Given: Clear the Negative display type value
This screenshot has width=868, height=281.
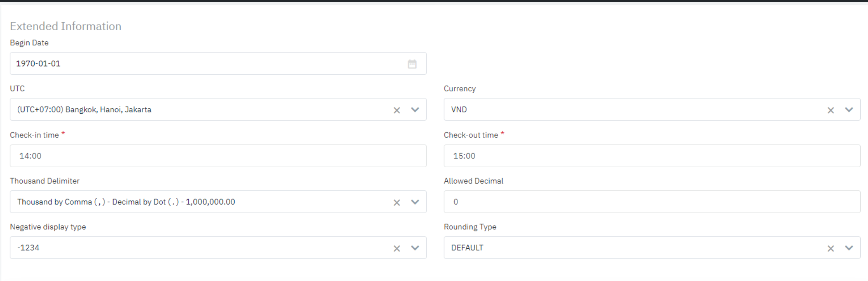Looking at the screenshot, I should [x=397, y=248].
